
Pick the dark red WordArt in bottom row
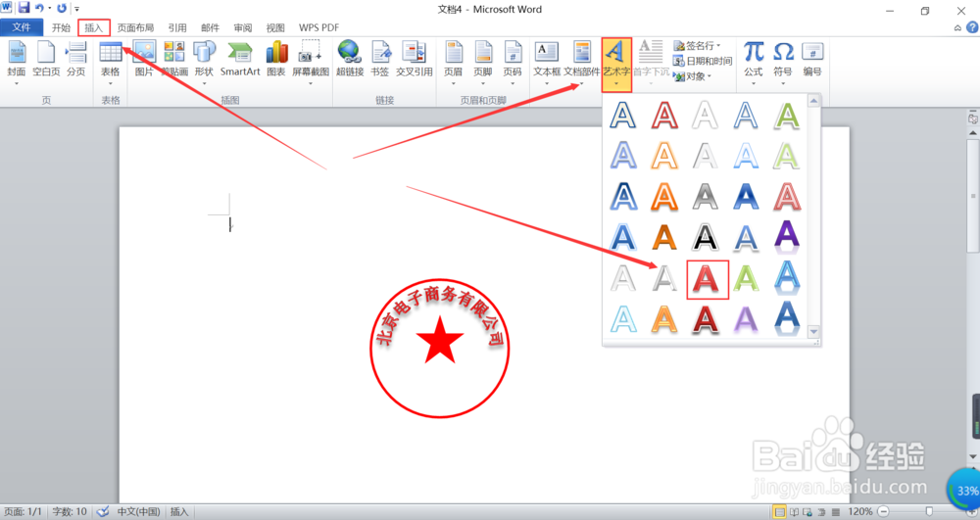[x=705, y=319]
